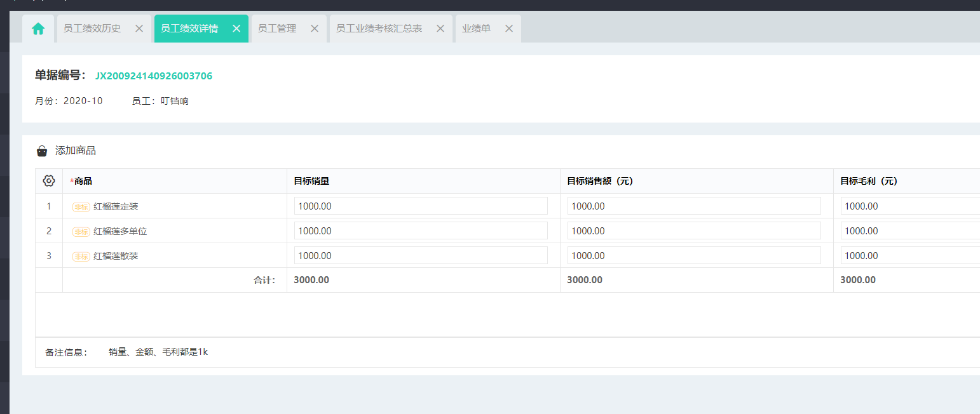This screenshot has height=414, width=980.
Task: Edit 目标毛利 field for 红榴莲多单位
Action: point(910,230)
